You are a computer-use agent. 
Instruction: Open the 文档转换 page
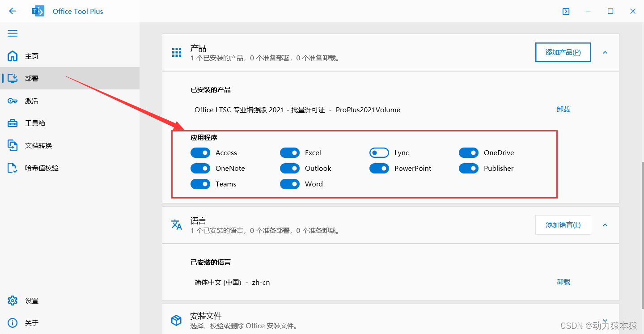[x=70, y=145]
